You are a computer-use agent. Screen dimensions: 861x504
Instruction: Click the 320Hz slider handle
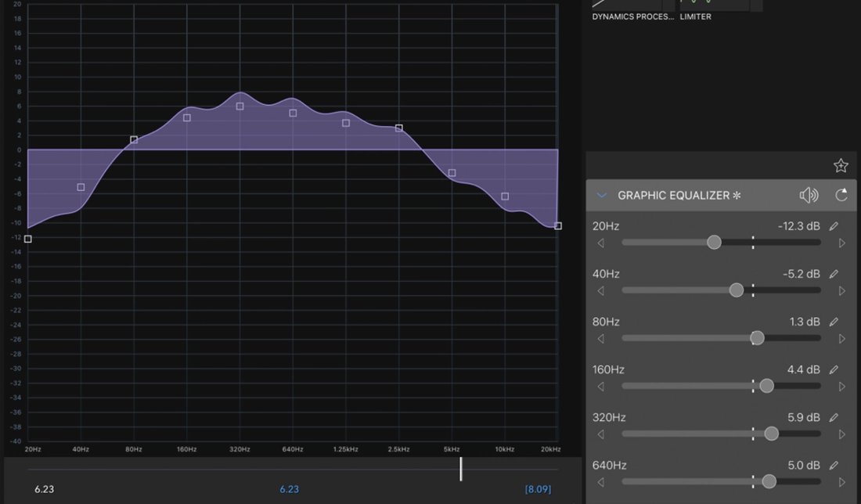click(771, 434)
